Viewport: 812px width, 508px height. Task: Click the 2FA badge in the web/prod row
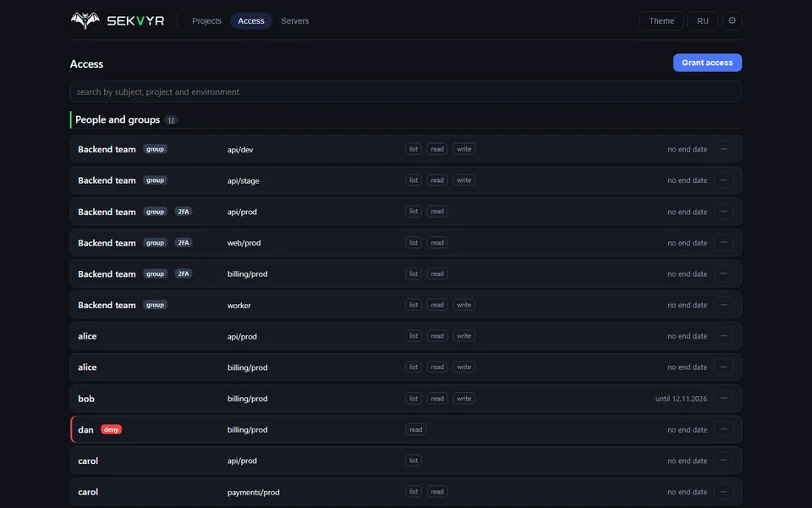pos(184,243)
